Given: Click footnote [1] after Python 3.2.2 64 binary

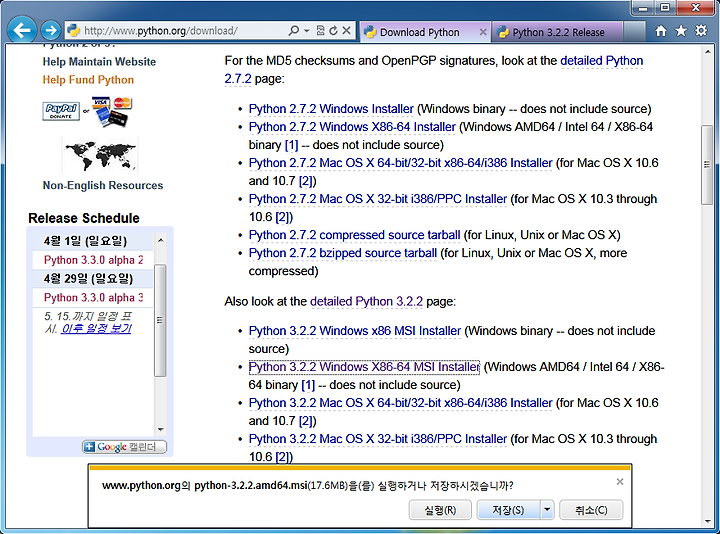Looking at the screenshot, I should point(308,385).
